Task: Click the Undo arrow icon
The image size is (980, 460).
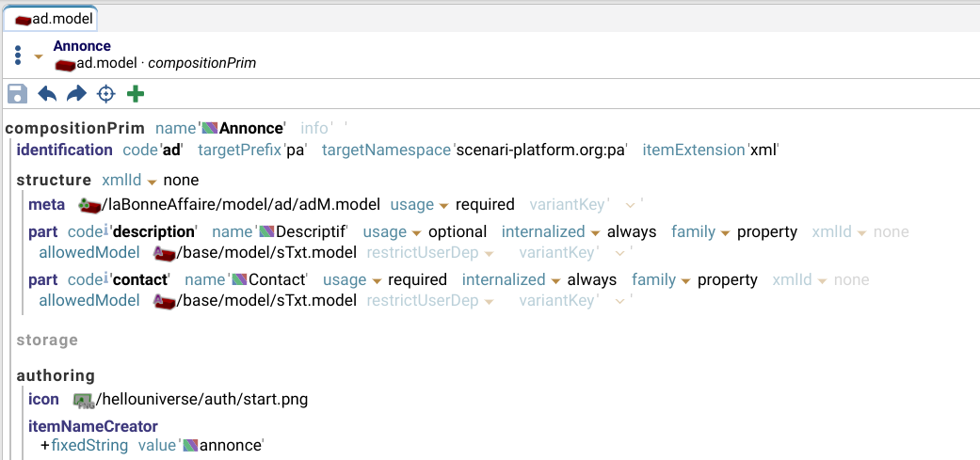Action: (x=47, y=94)
